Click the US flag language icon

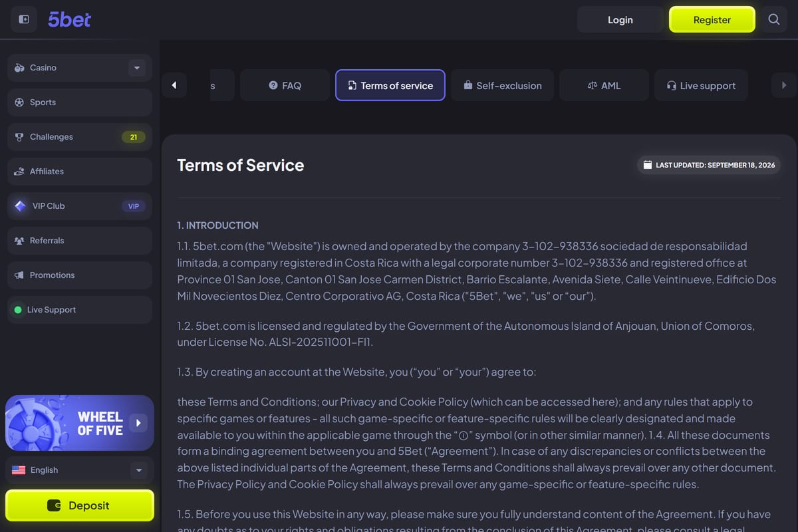pyautogui.click(x=19, y=470)
